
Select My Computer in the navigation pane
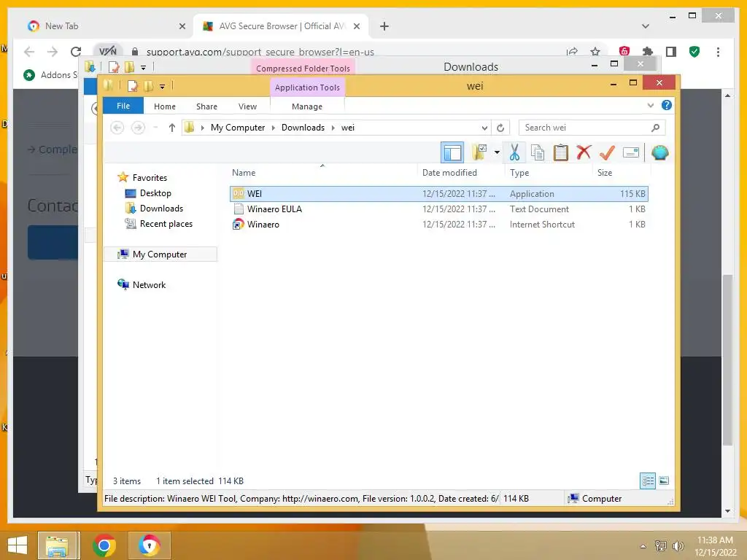pyautogui.click(x=160, y=254)
